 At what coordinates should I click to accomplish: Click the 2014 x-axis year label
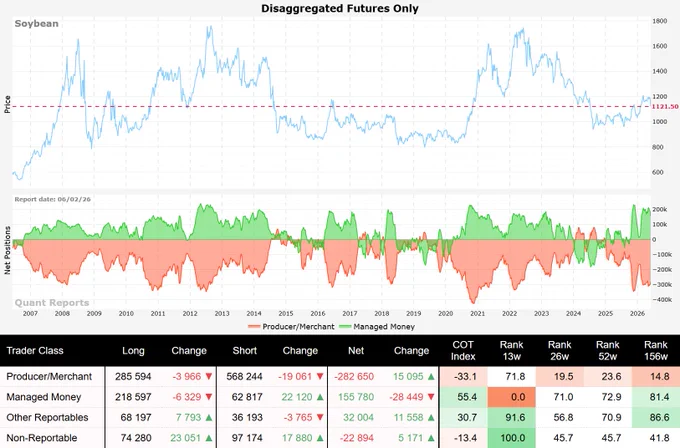[x=254, y=313]
